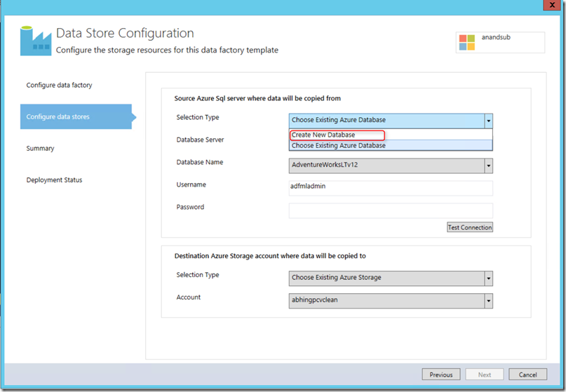Screen dimensions: 566x392
Task: Click the Previous button
Action: click(440, 374)
